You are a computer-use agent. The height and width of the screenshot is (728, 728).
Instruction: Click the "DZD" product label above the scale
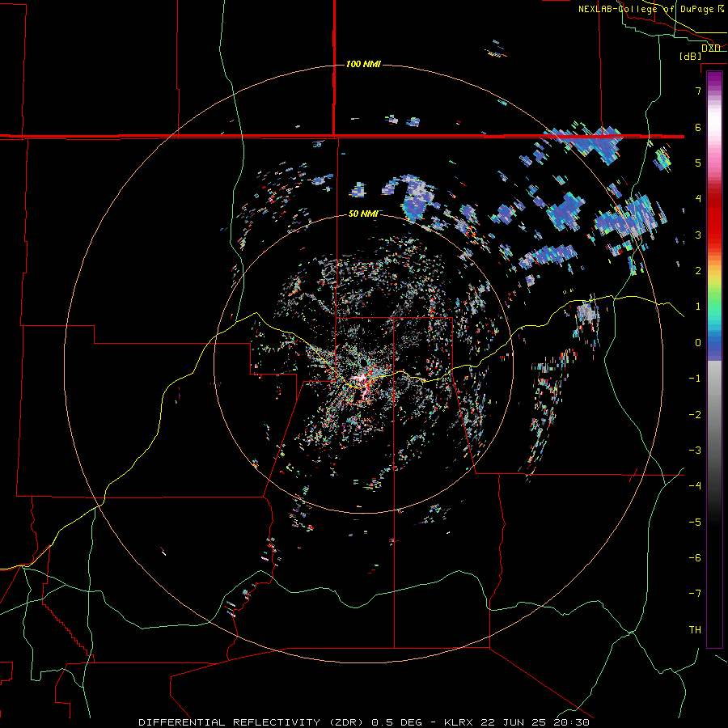(x=711, y=48)
